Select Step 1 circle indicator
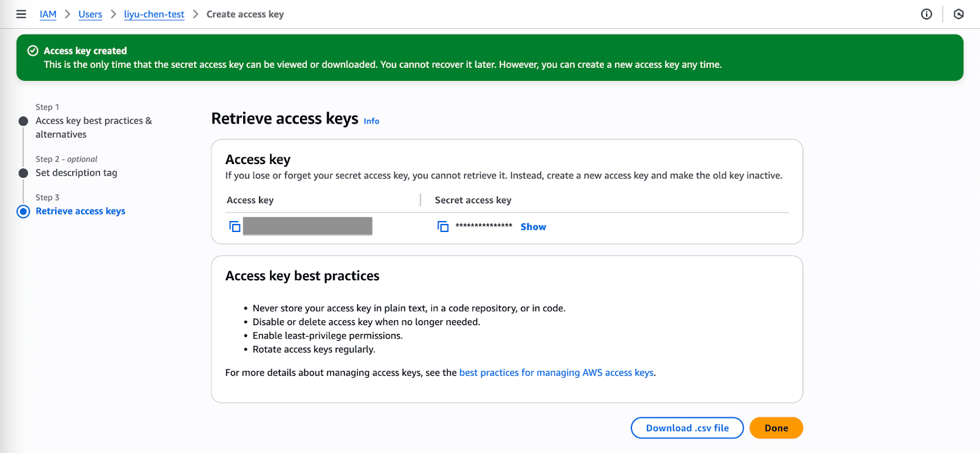The width and height of the screenshot is (980, 453). pyautogui.click(x=23, y=121)
